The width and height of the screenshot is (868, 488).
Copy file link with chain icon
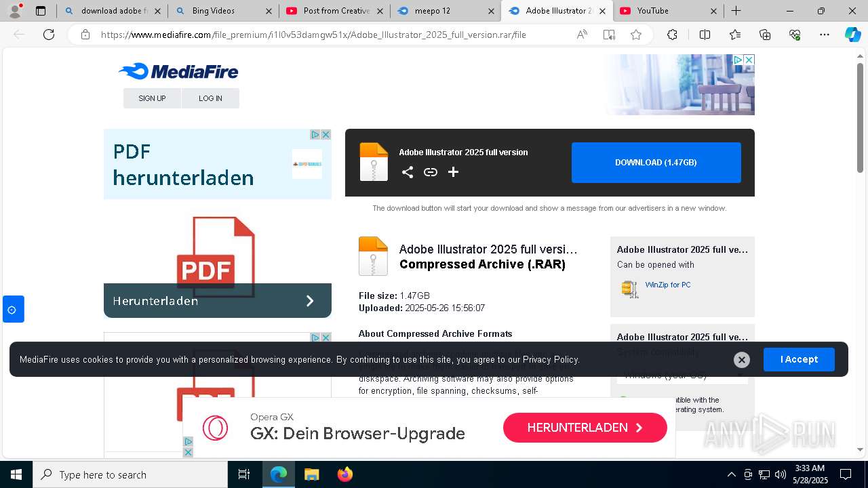431,172
